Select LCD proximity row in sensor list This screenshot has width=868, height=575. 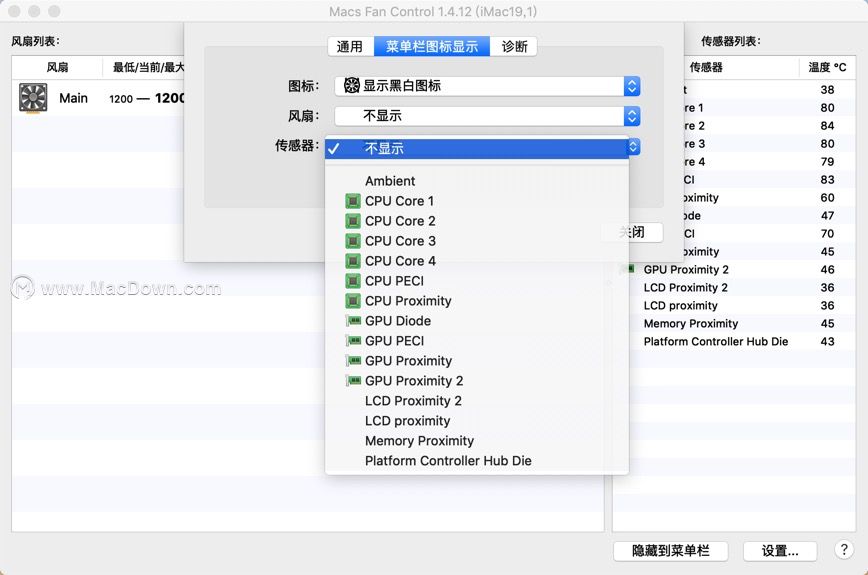pyautogui.click(x=734, y=305)
